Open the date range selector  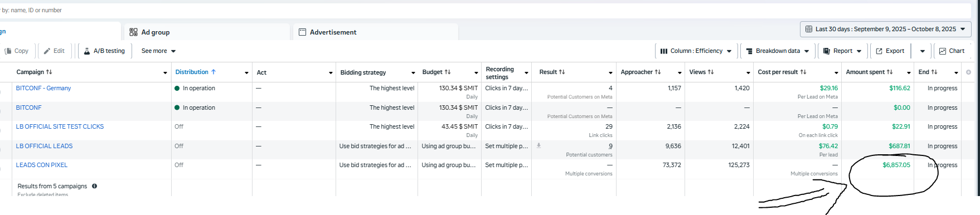(885, 29)
